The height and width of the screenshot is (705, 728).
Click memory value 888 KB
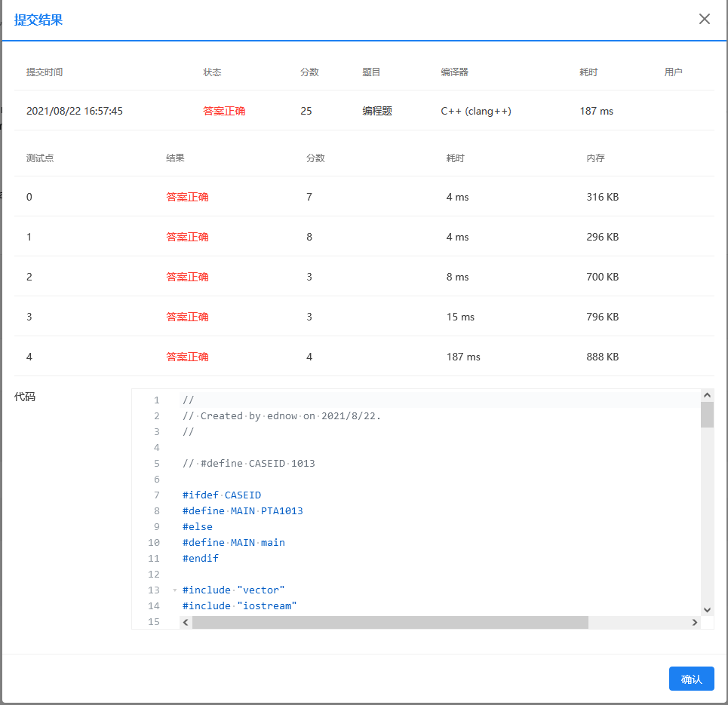coord(602,357)
